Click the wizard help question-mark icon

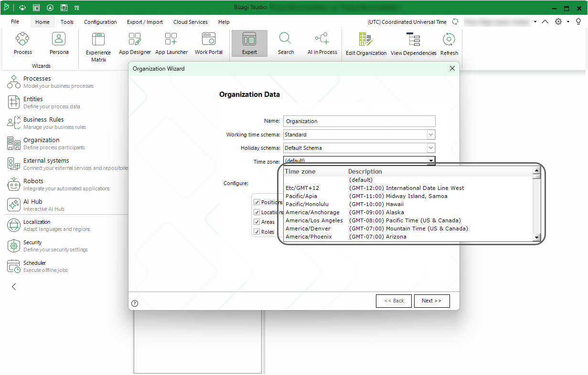pyautogui.click(x=135, y=303)
